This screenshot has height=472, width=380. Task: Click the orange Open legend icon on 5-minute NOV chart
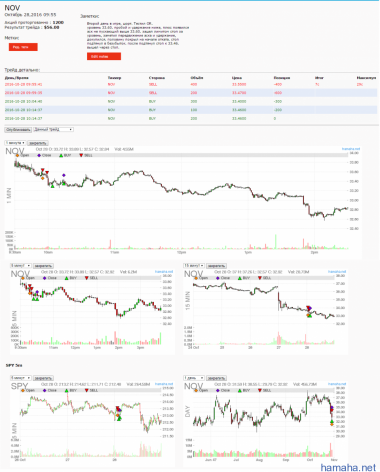pyautogui.click(x=23, y=278)
